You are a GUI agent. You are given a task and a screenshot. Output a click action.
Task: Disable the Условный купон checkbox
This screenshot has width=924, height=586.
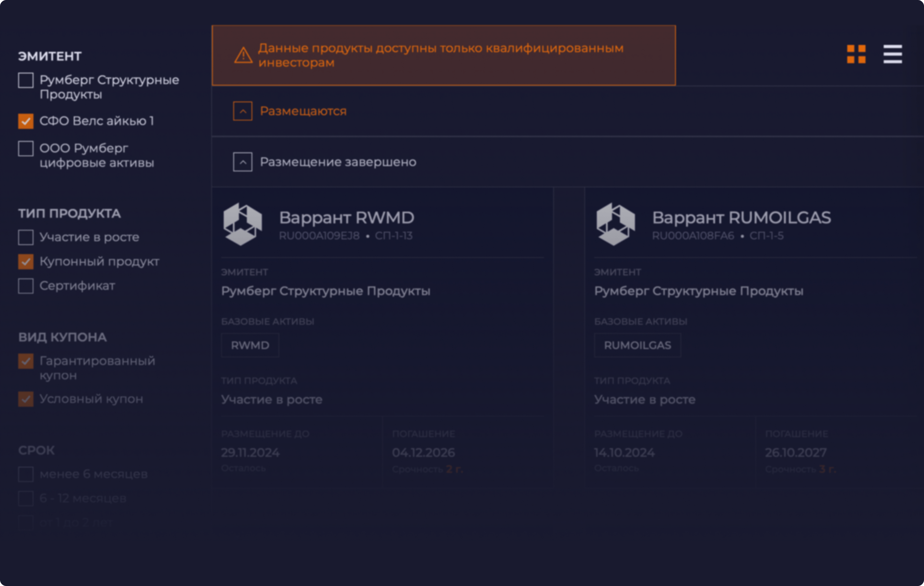pos(26,399)
